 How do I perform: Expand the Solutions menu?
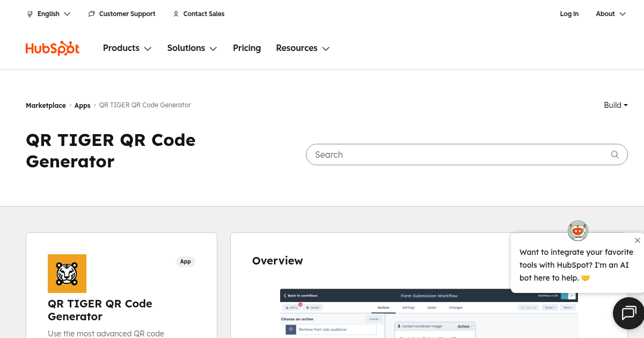pyautogui.click(x=192, y=48)
